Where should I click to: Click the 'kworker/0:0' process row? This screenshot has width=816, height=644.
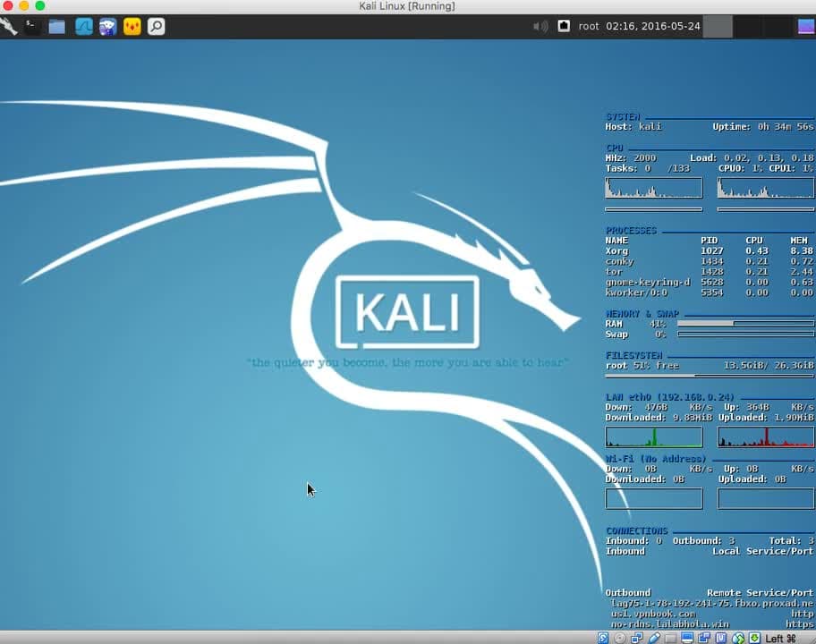710,292
